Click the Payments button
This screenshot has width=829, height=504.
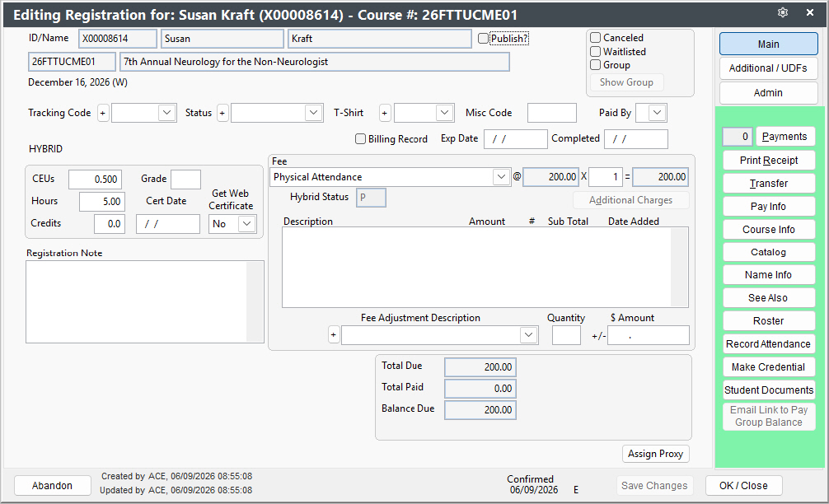pos(785,137)
